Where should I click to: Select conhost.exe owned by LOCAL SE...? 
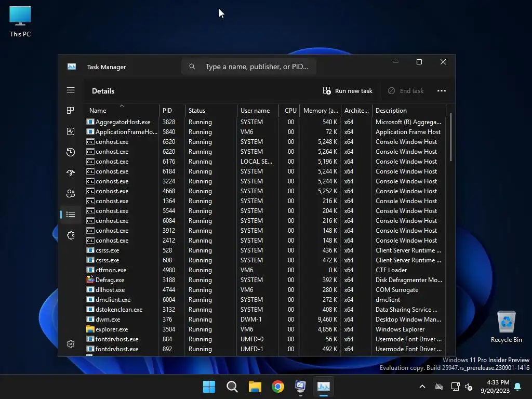pos(264,162)
